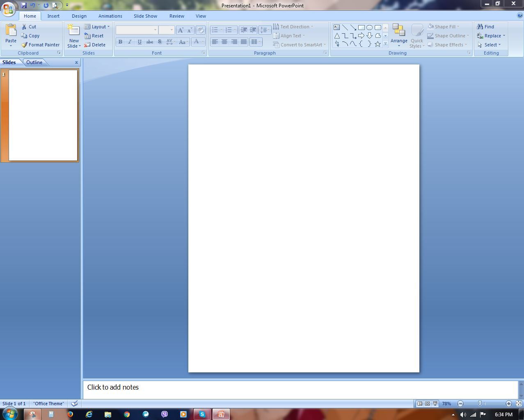Open the Text Direction dropdown
This screenshot has width=524, height=420.
pos(293,27)
